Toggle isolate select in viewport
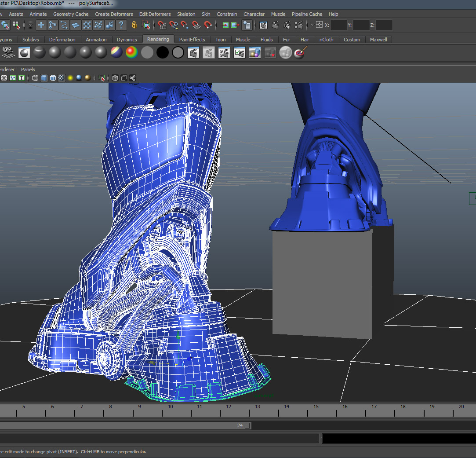476x458 pixels. (x=102, y=78)
